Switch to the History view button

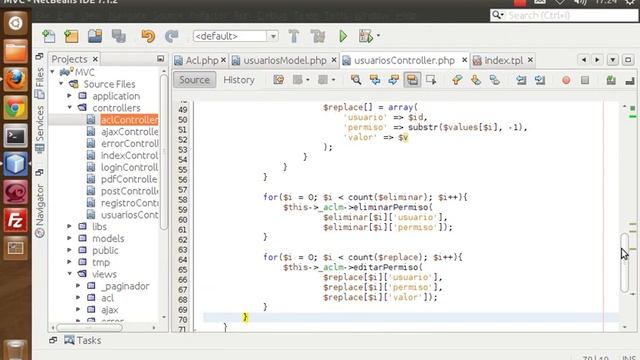(x=239, y=80)
